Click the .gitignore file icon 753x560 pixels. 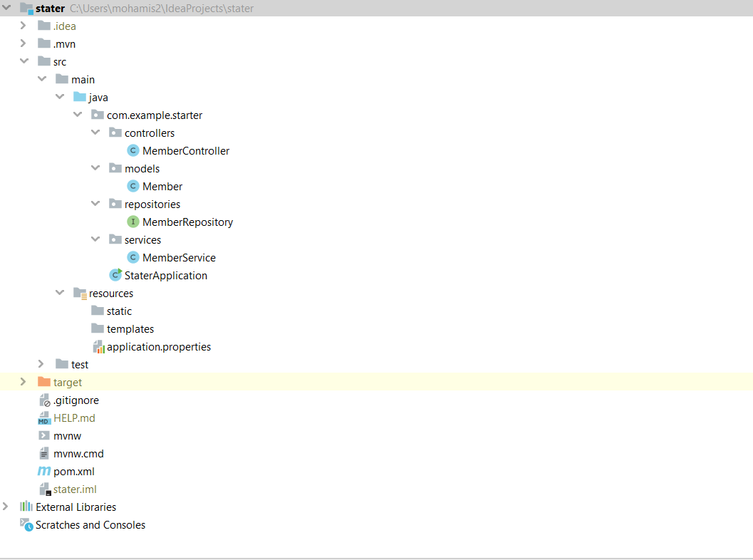[45, 400]
